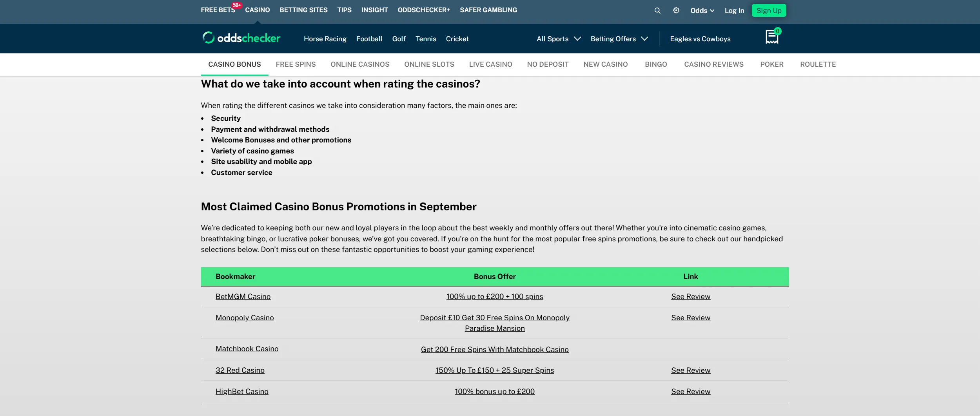Switch to the Roulette tab
Viewport: 980px width, 416px height.
pos(818,64)
